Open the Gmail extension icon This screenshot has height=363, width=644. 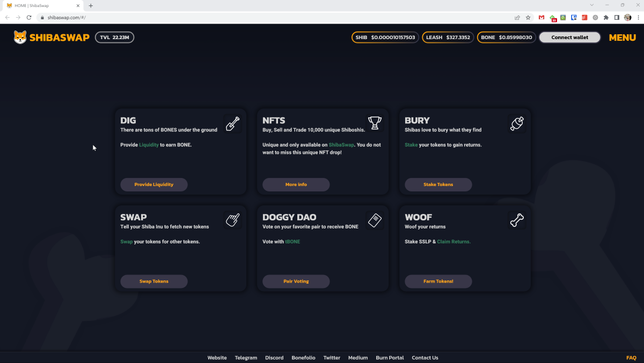541,17
